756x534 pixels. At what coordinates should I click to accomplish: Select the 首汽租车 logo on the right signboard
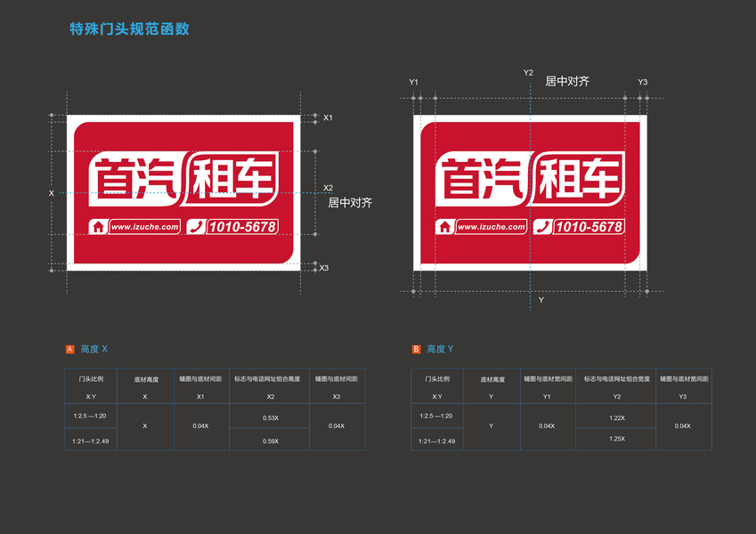(531, 179)
